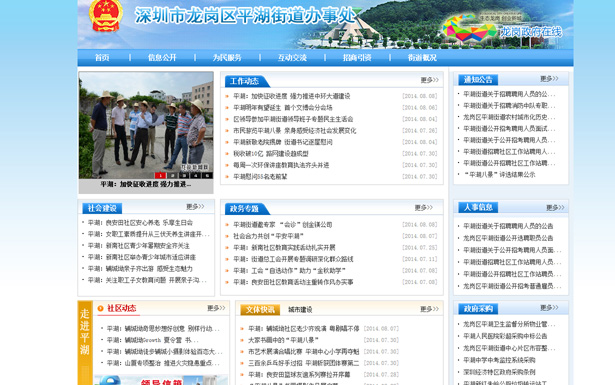This screenshot has width=615, height=385.
Task: Click the national emblem logo in header
Action: [106, 16]
